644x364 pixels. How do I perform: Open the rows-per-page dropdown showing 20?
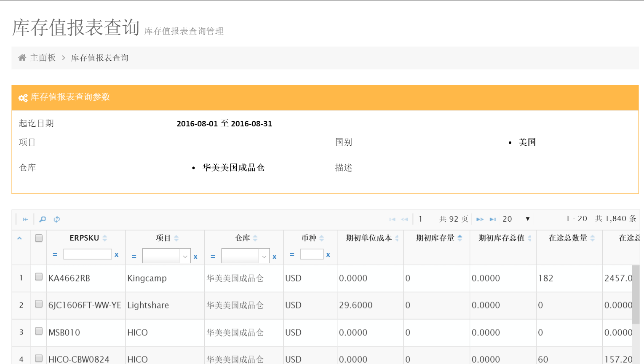pos(516,219)
